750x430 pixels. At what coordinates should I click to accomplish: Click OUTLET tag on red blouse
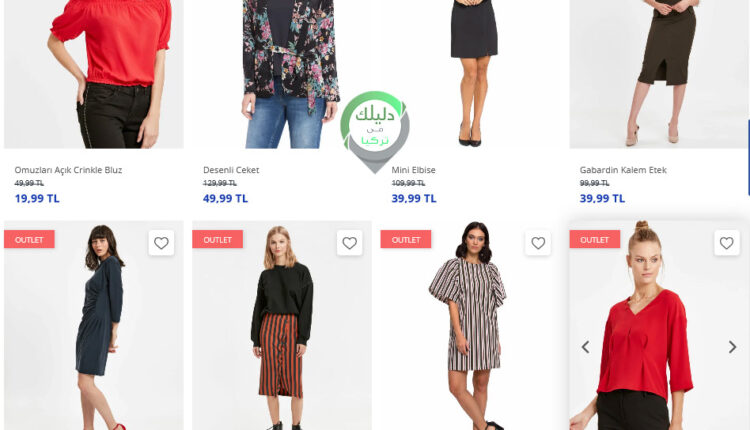[595, 239]
